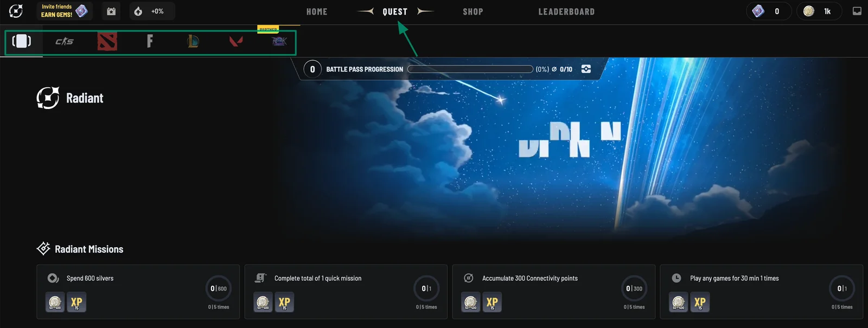Open the Invite friends Earn Gems offer

tap(65, 11)
